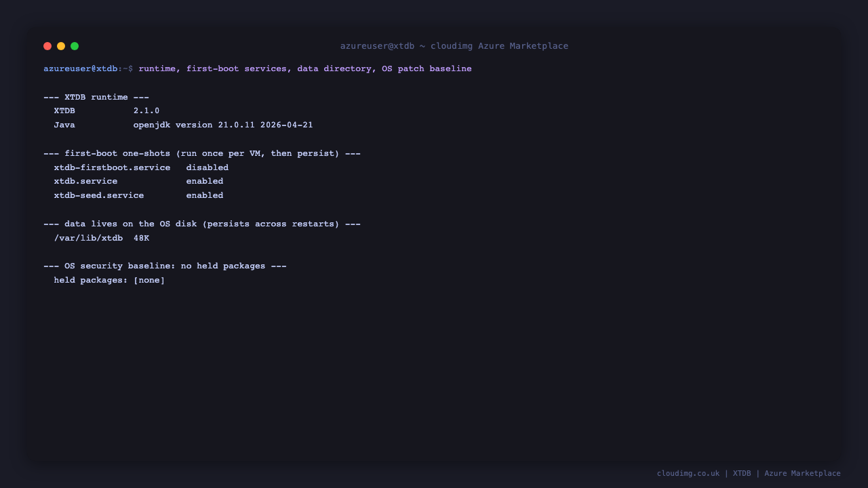Click the window title 'azureuser@xtdb ~ cloudimg Azure Marketplace'

tap(454, 46)
